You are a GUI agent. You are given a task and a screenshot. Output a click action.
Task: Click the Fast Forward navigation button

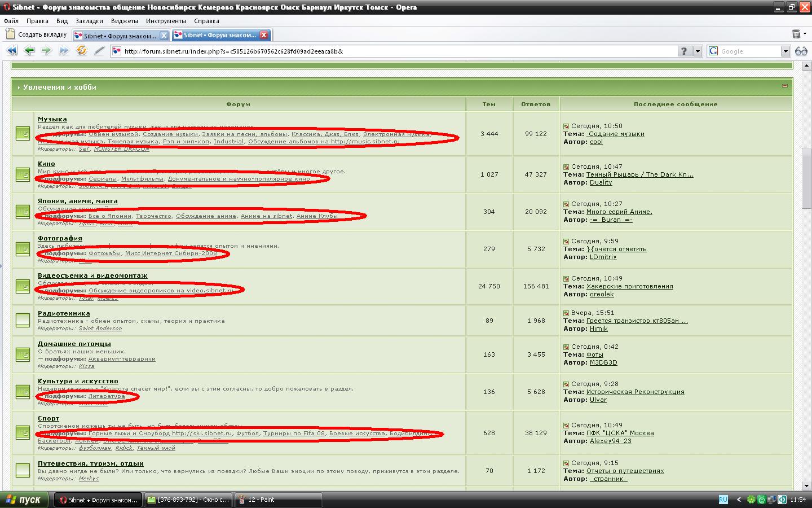pos(64,51)
